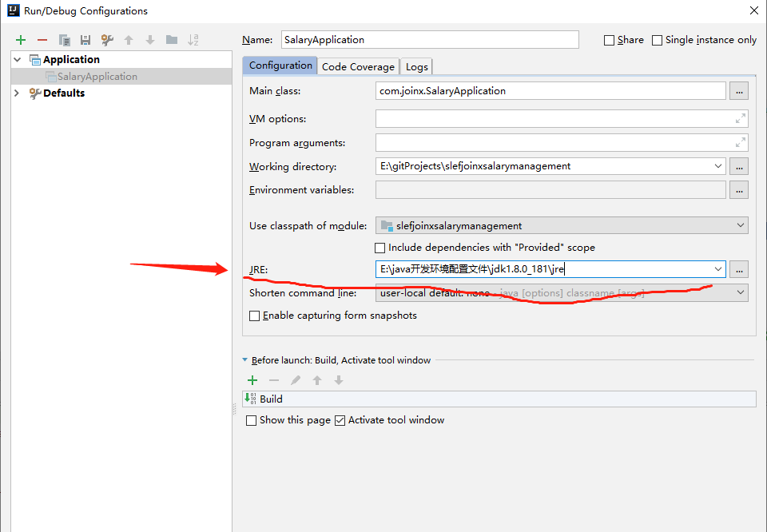Copy the SalaryApplication configuration

point(64,40)
